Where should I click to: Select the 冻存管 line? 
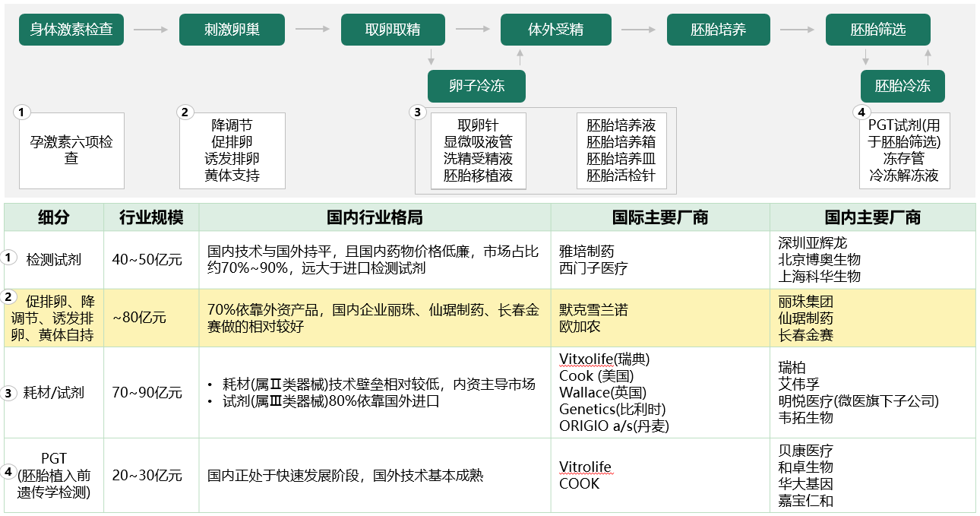click(904, 159)
